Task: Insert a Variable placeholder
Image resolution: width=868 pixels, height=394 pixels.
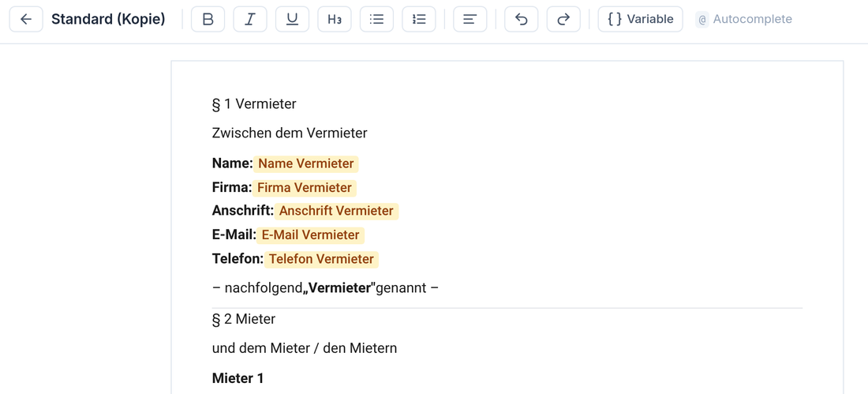Action: click(x=641, y=20)
